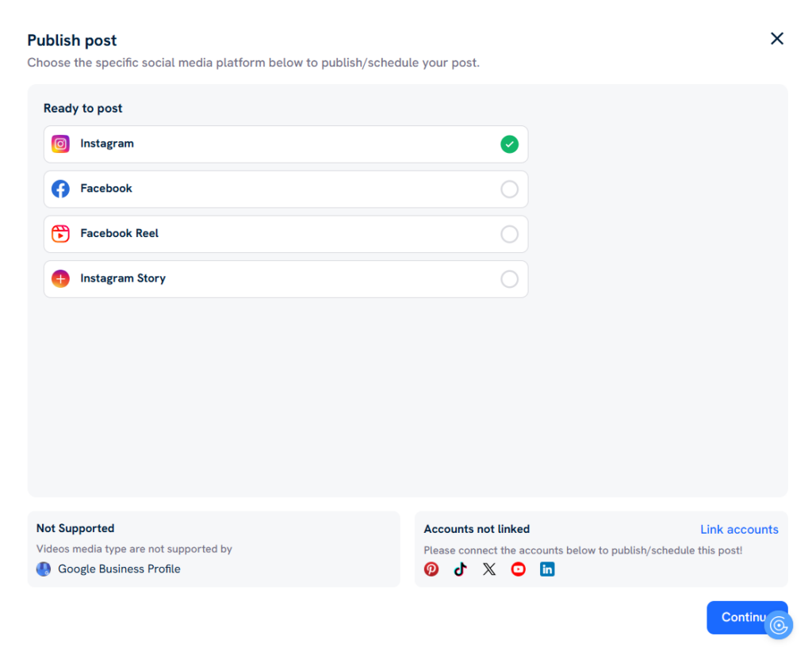
Task: Click the Facebook logo icon
Action: click(60, 189)
